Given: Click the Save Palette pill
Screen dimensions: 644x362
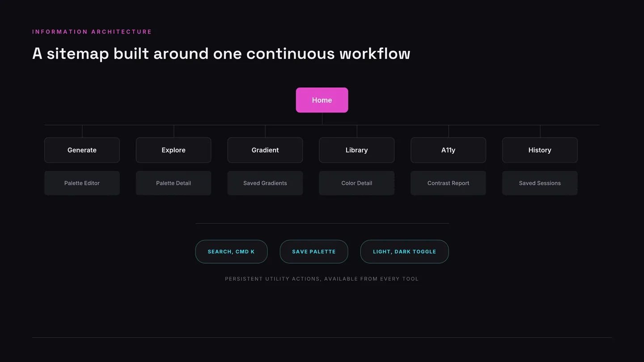Looking at the screenshot, I should coord(314,252).
